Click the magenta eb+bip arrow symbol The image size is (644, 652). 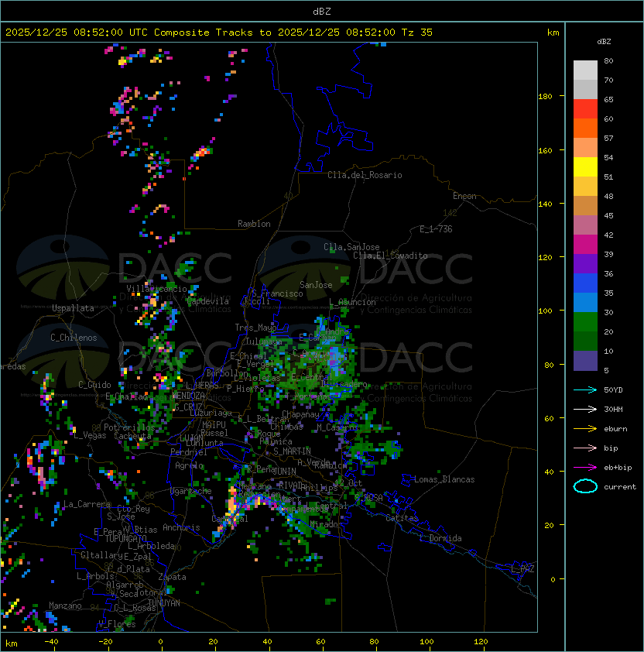click(x=585, y=468)
